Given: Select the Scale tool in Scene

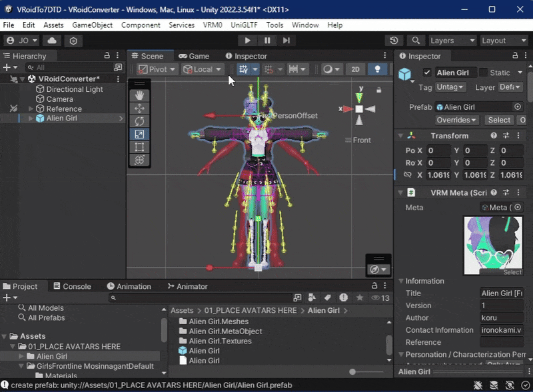Looking at the screenshot, I should pos(139,134).
